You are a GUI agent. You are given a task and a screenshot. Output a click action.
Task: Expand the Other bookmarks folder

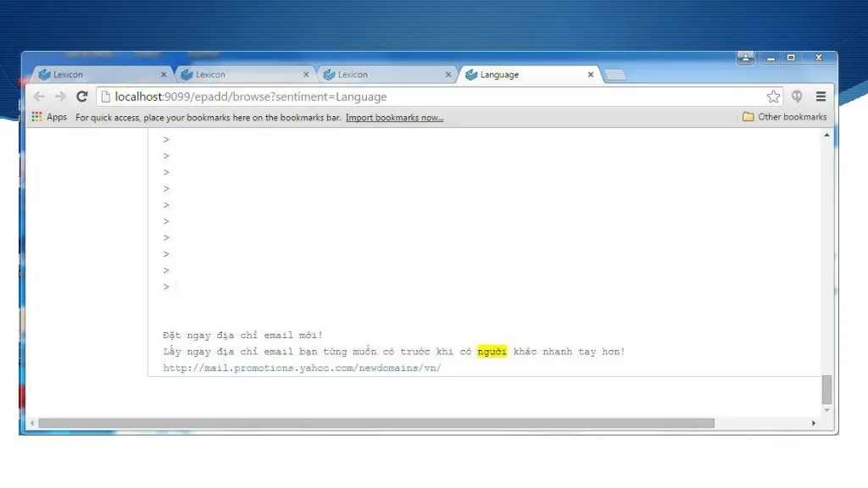(784, 117)
